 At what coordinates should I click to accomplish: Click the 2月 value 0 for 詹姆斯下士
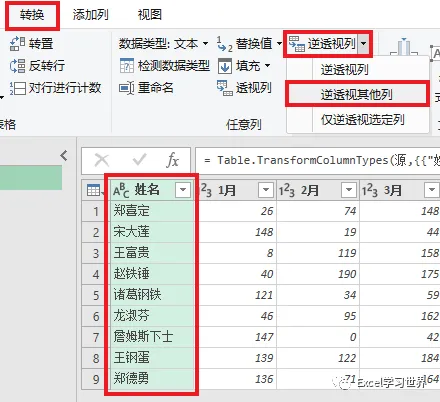[x=353, y=337]
